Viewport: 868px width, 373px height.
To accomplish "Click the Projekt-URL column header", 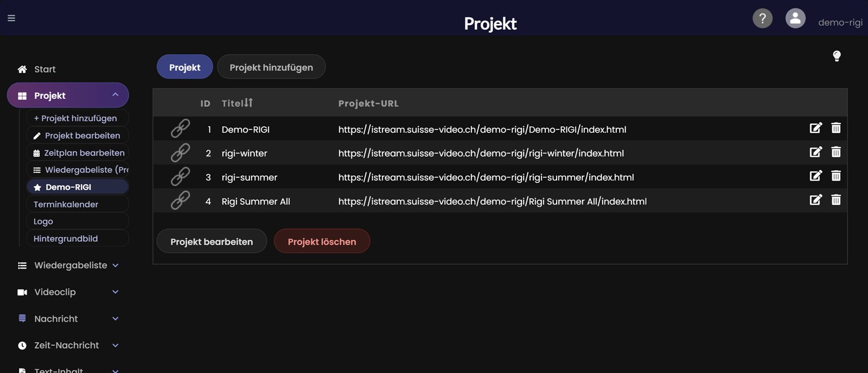I will [368, 104].
